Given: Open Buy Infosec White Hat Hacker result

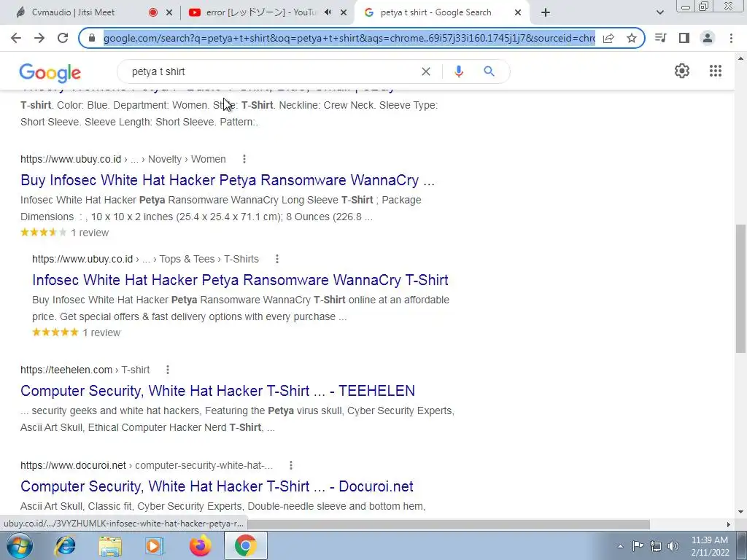Looking at the screenshot, I should [228, 180].
